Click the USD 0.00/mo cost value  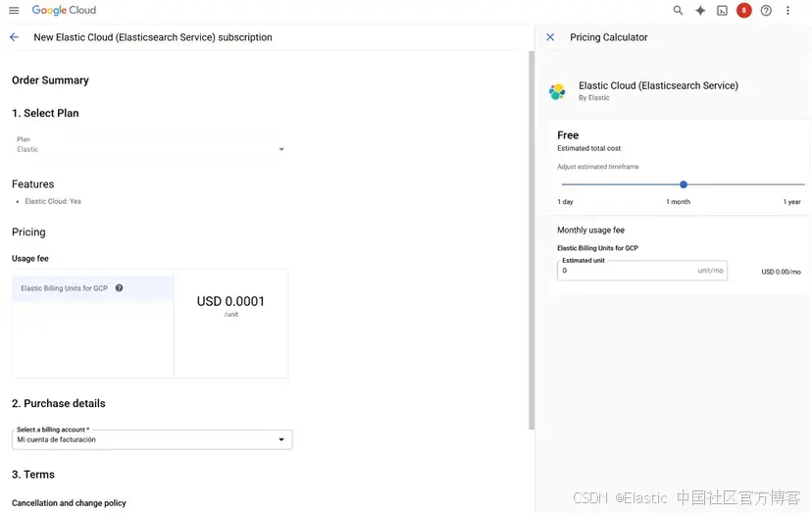click(781, 272)
